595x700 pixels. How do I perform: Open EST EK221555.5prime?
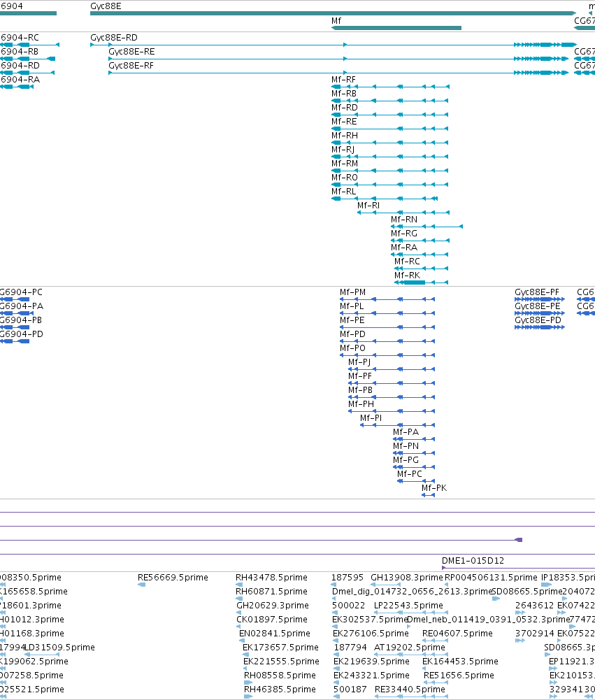click(x=281, y=662)
